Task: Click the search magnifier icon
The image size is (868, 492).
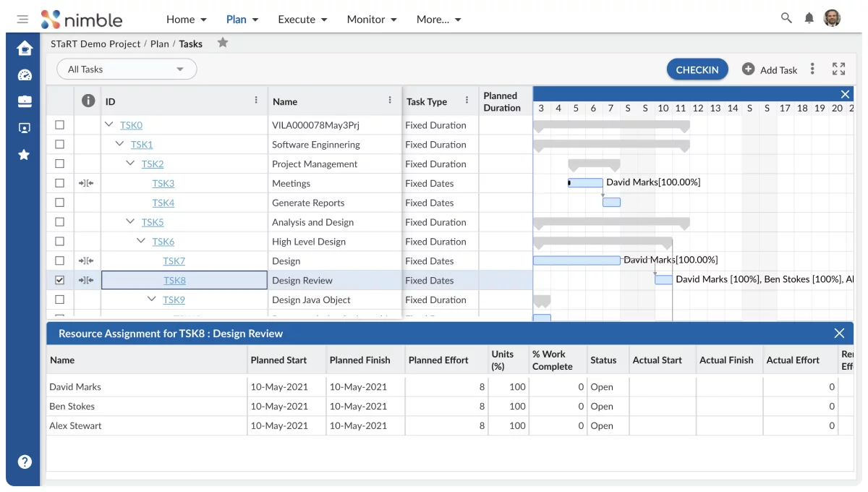Action: click(786, 19)
